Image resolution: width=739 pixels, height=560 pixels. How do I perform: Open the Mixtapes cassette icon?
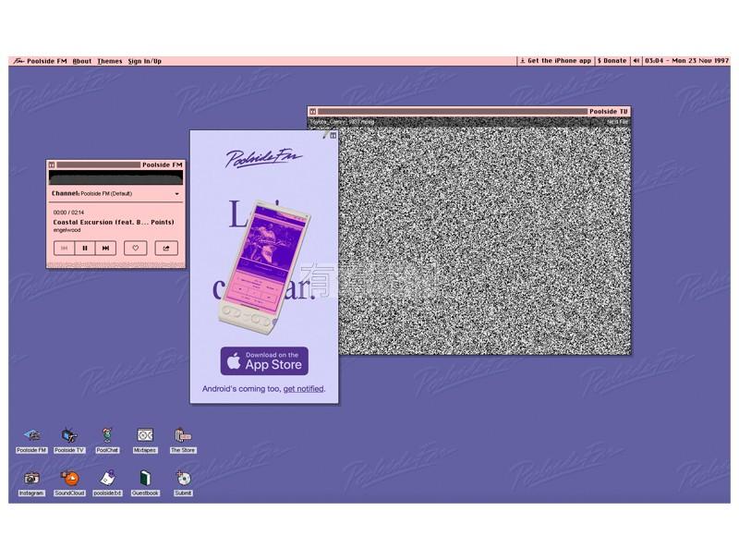(145, 436)
